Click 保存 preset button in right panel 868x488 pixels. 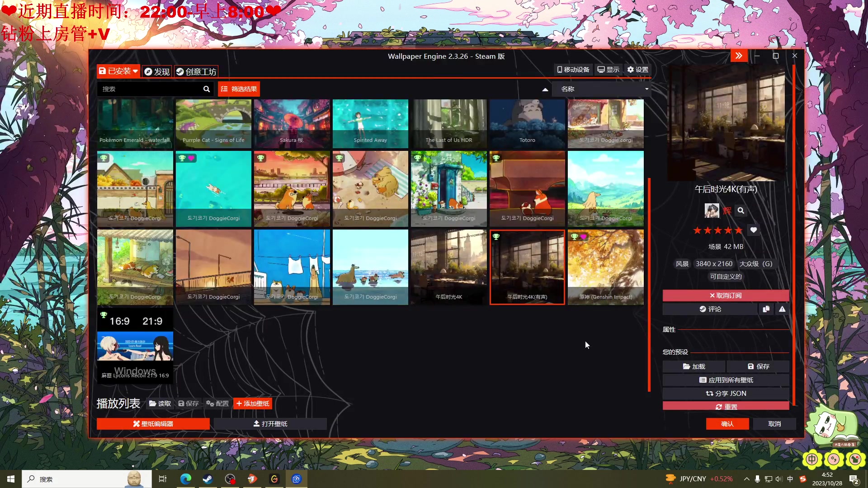758,366
